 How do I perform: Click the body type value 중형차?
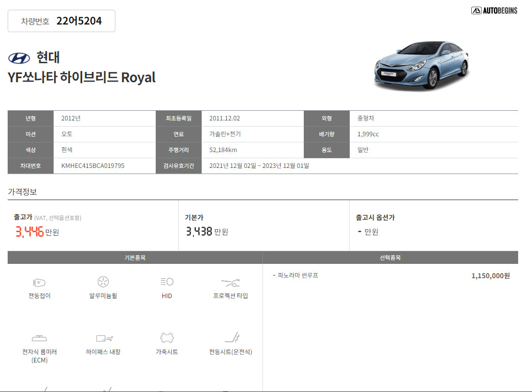tap(366, 118)
